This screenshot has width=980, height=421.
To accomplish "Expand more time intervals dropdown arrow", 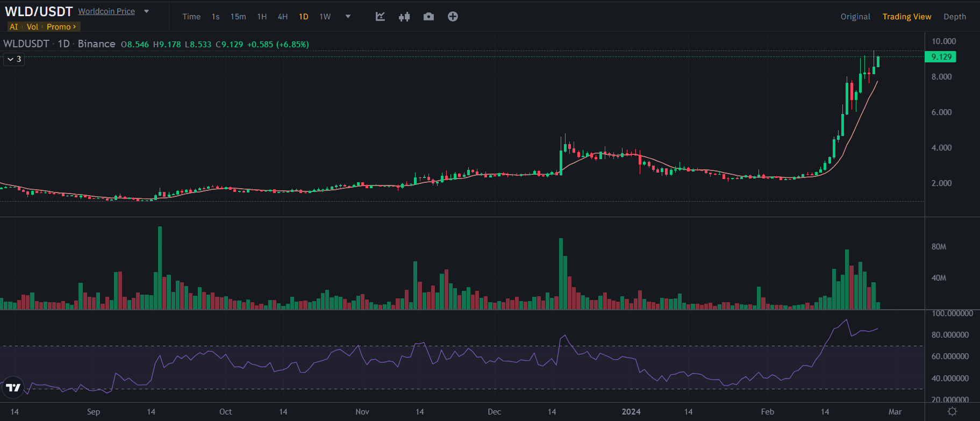I will pos(348,17).
